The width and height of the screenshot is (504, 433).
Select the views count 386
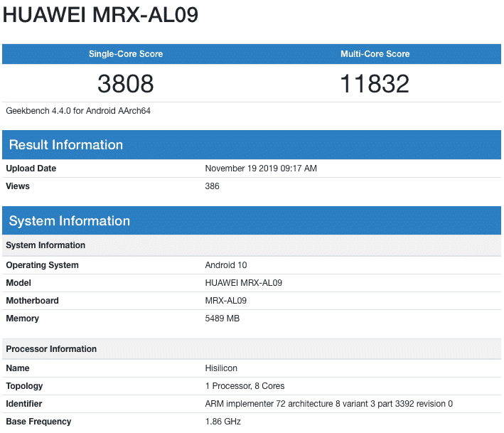pos(212,186)
